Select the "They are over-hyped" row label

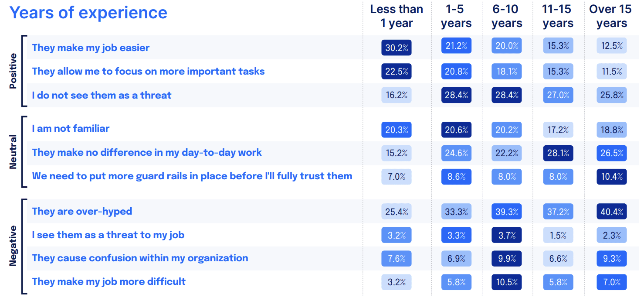pyautogui.click(x=82, y=211)
